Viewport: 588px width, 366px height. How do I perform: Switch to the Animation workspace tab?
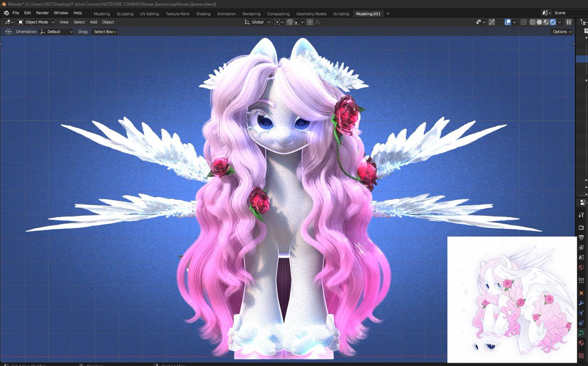click(x=226, y=14)
